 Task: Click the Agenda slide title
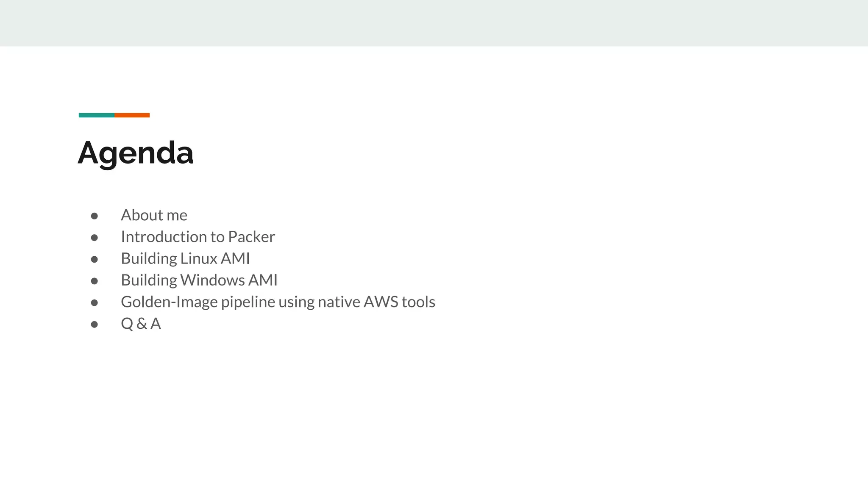[x=136, y=152]
